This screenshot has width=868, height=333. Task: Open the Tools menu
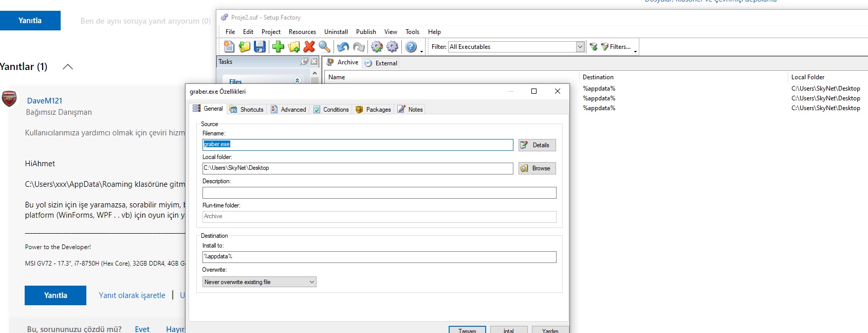pyautogui.click(x=412, y=32)
